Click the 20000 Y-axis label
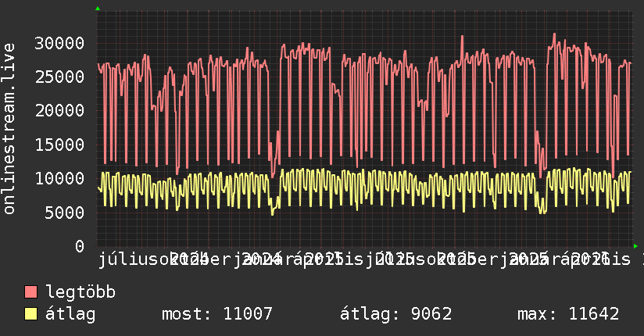This screenshot has width=644, height=336. point(61,110)
